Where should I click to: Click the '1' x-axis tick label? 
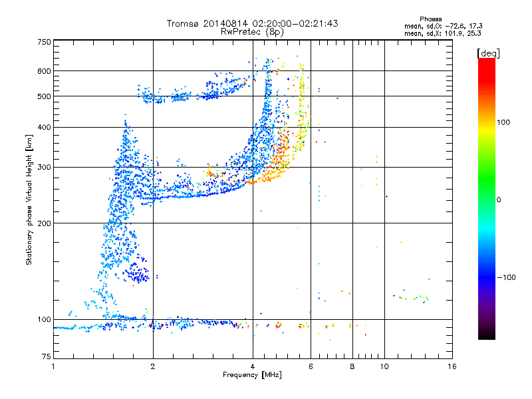tap(53, 366)
